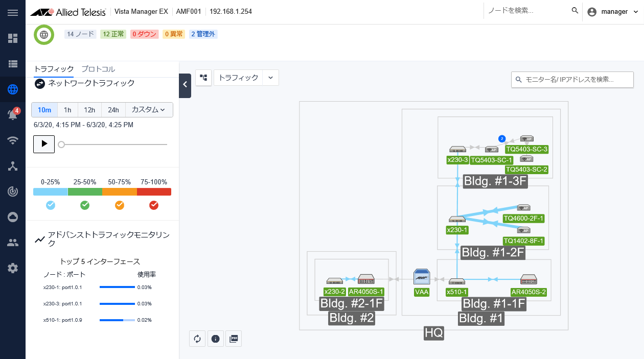Viewport: 644px width, 359px height.
Task: Switch to the プロトコル tab
Action: pyautogui.click(x=98, y=69)
